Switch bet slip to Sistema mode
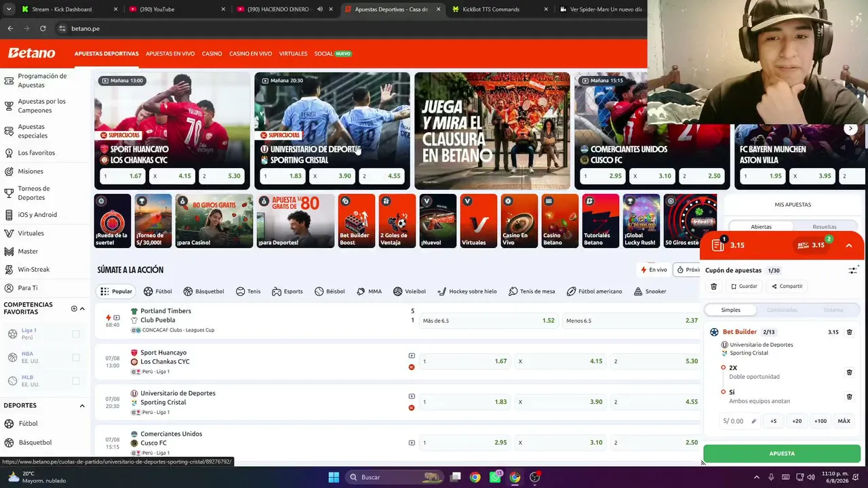Viewport: 868px width, 488px height. point(833,310)
